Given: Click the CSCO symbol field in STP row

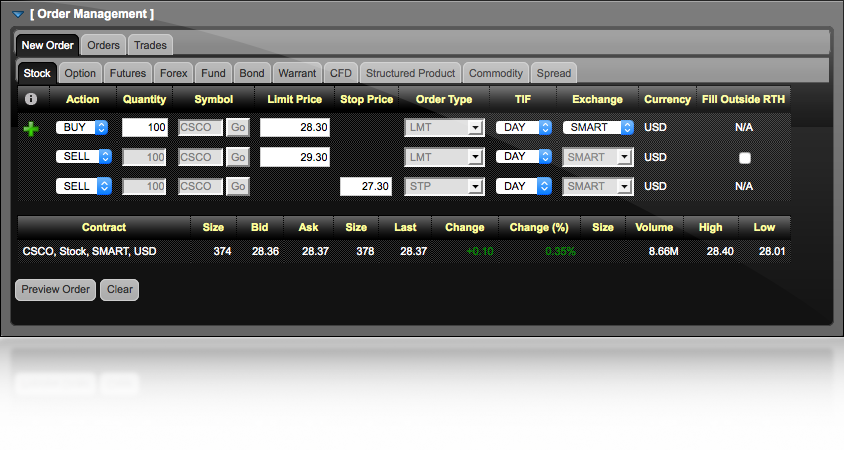Looking at the screenshot, I should [x=200, y=186].
